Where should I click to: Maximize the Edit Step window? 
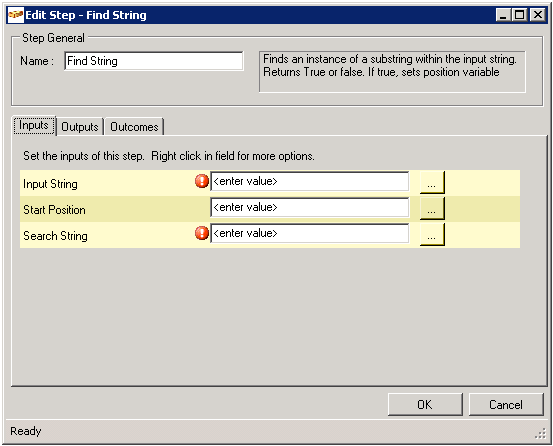520,15
